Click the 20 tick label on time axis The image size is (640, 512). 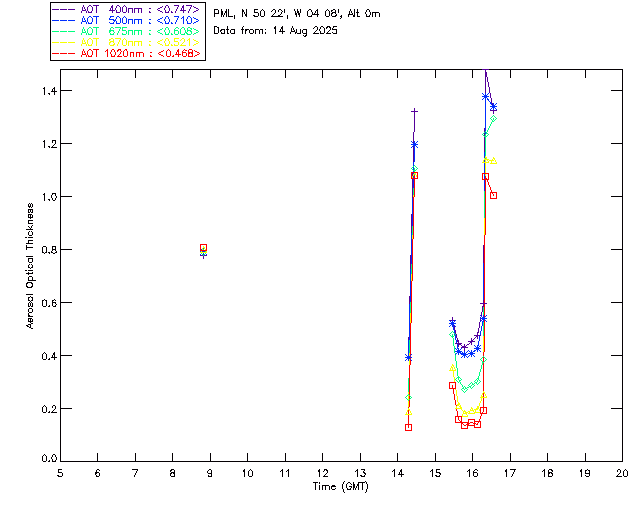tap(622, 472)
